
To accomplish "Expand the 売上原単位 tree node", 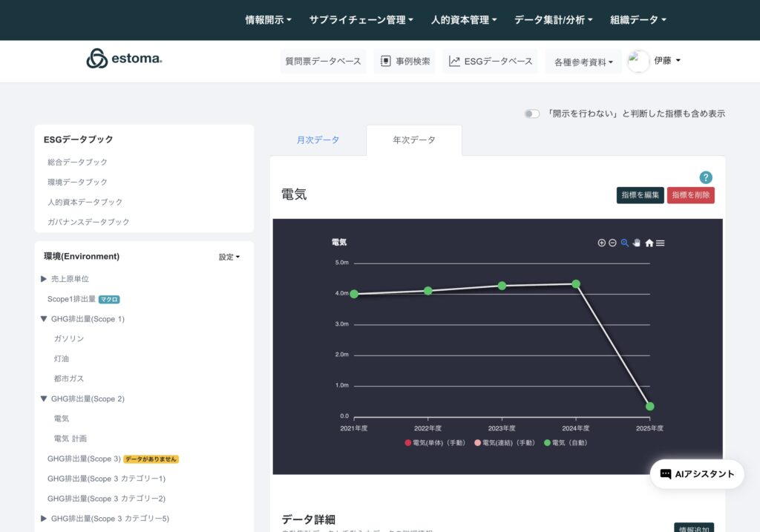I will pyautogui.click(x=44, y=279).
